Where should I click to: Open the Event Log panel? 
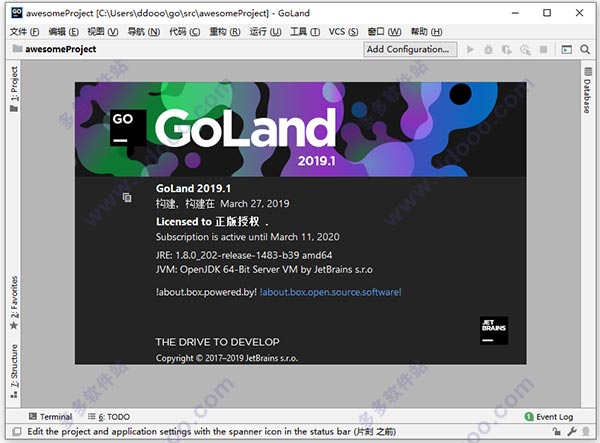click(x=549, y=417)
